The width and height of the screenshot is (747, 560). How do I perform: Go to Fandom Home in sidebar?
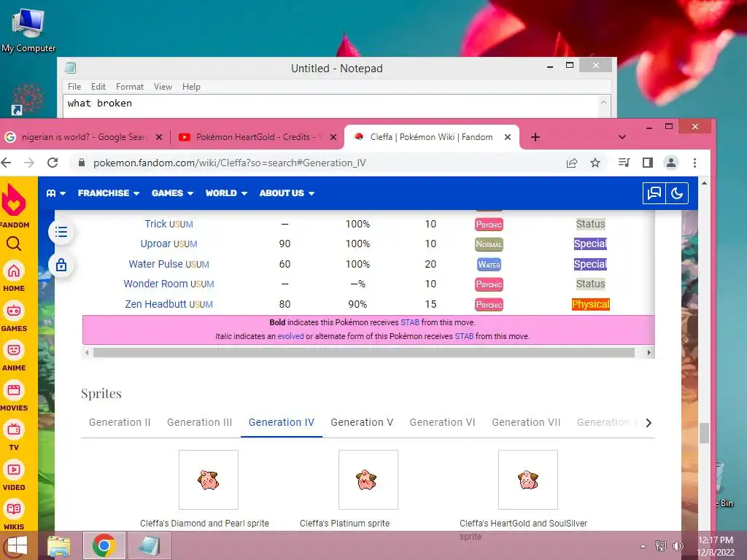pyautogui.click(x=14, y=276)
